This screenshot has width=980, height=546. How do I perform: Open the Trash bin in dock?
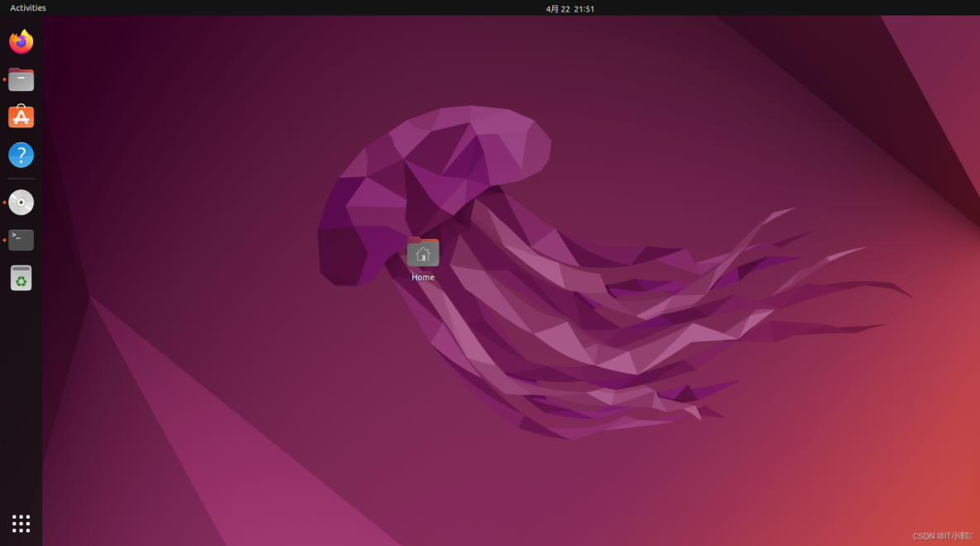point(21,278)
